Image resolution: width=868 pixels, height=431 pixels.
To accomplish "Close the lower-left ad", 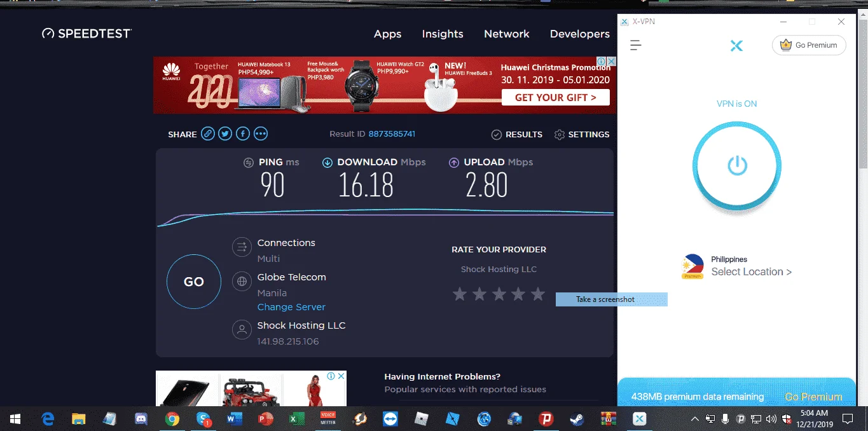I will [341, 376].
